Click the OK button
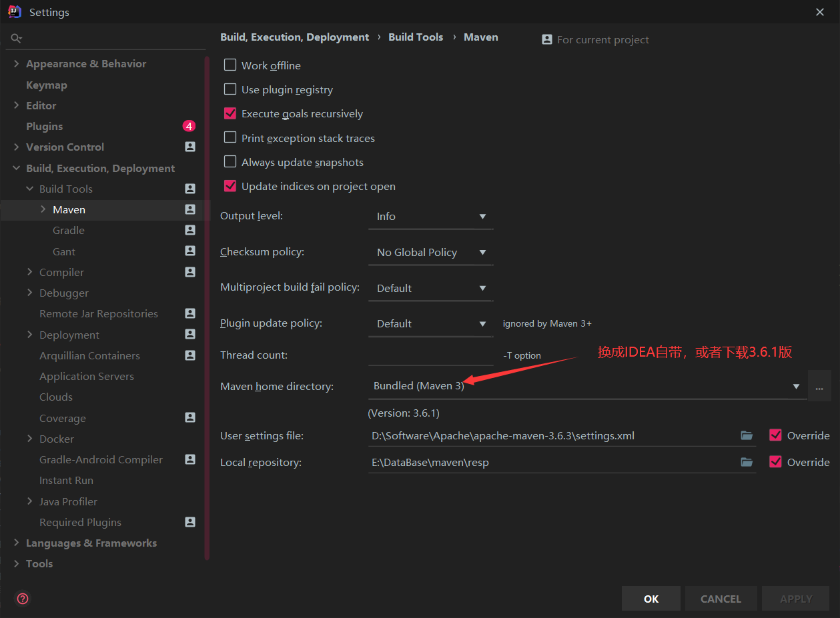 [x=651, y=599]
